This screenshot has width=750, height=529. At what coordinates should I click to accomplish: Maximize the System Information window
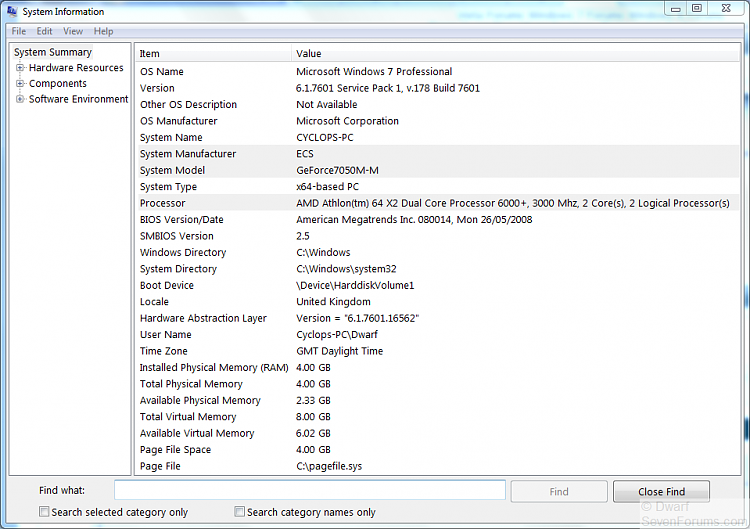click(x=697, y=9)
